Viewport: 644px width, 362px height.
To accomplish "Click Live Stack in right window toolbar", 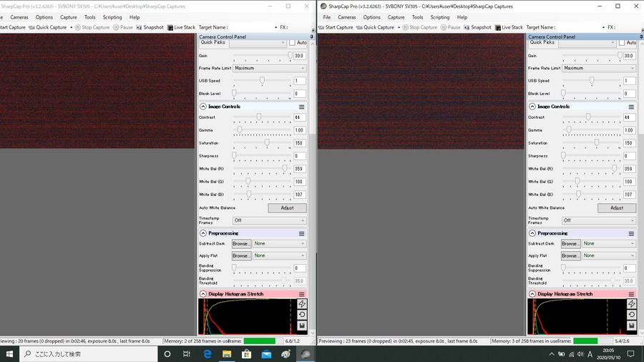I will 509,27.
